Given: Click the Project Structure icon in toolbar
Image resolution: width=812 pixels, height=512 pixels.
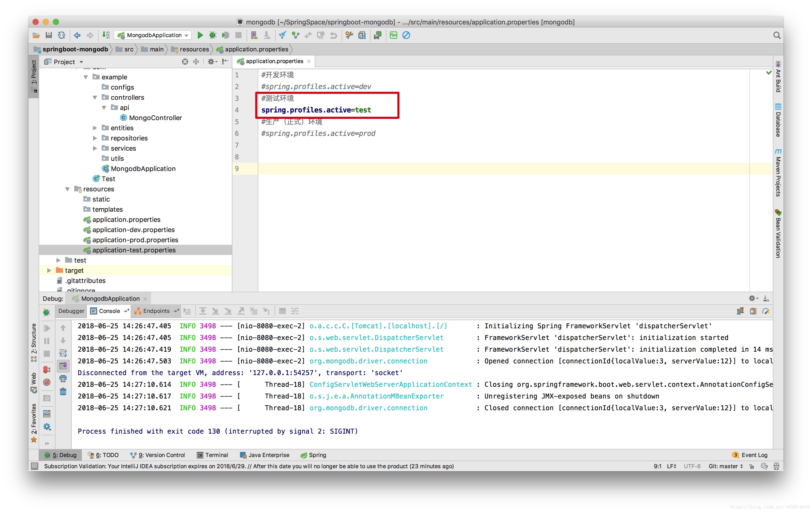Looking at the screenshot, I should click(362, 35).
